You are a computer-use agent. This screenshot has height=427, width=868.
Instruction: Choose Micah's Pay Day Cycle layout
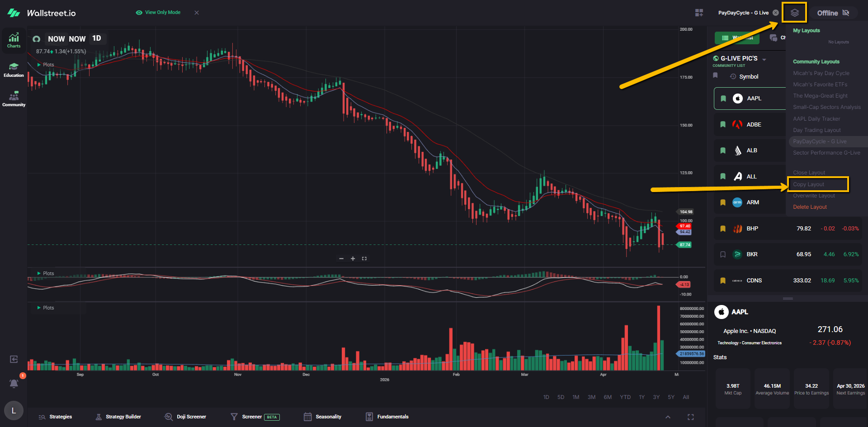[821, 73]
